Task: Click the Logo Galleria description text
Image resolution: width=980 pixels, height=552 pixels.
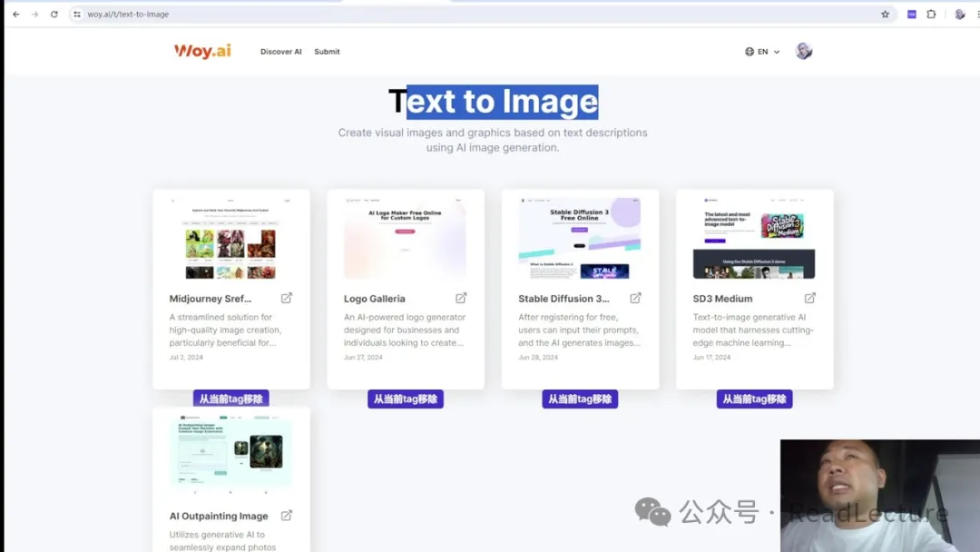Action: coord(405,330)
